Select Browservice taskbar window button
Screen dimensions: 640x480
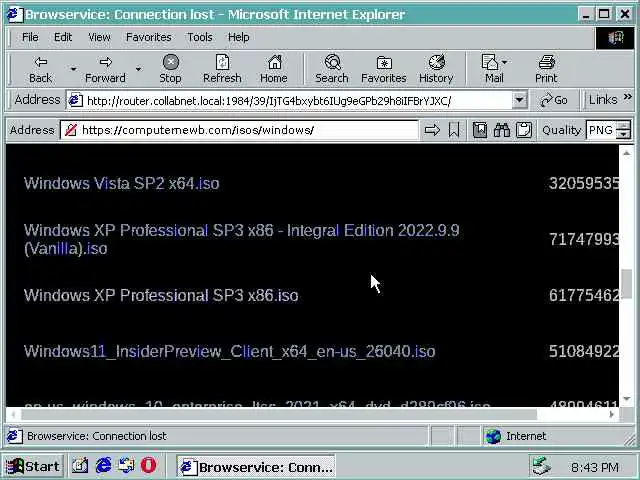[256, 467]
